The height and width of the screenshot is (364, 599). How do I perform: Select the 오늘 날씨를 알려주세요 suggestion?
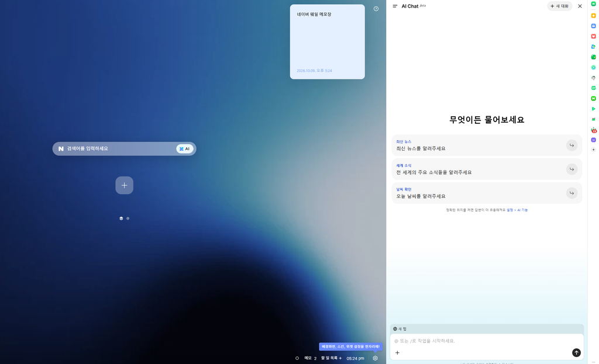(486, 193)
